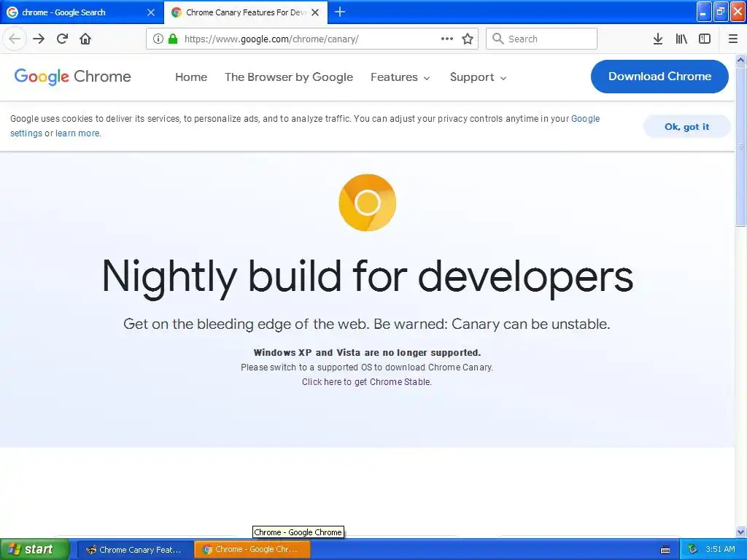Screen dimensions: 747x560
Task: Switch to Chrome - Google Chr taskbar item
Action: (252, 550)
